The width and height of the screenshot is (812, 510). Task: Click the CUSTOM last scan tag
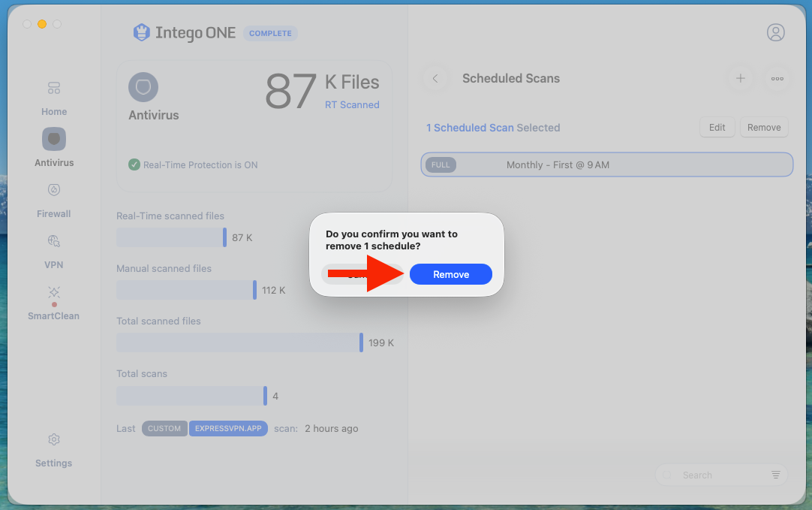164,429
